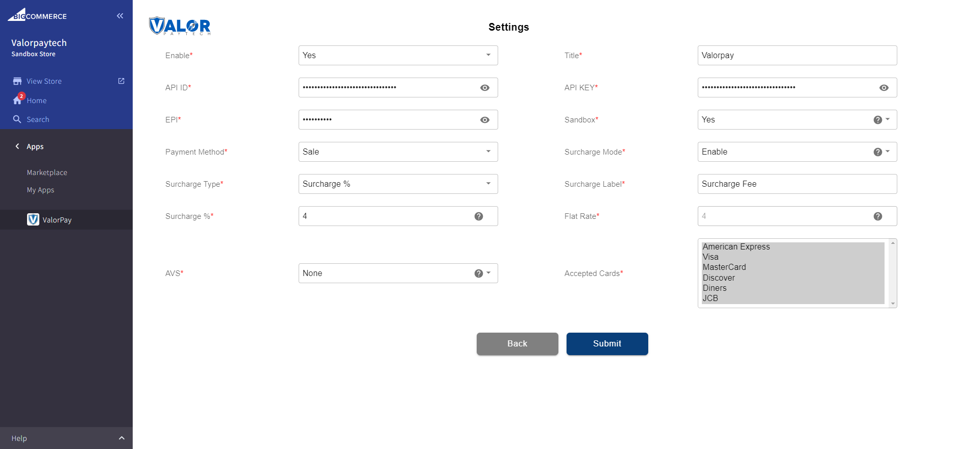Open My Apps in the sidebar

pos(40,190)
